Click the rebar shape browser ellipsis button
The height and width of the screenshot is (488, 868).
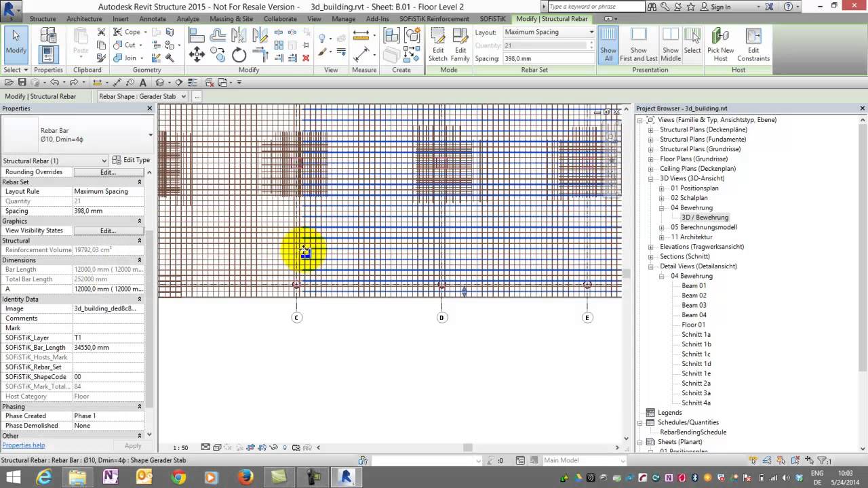tap(197, 96)
